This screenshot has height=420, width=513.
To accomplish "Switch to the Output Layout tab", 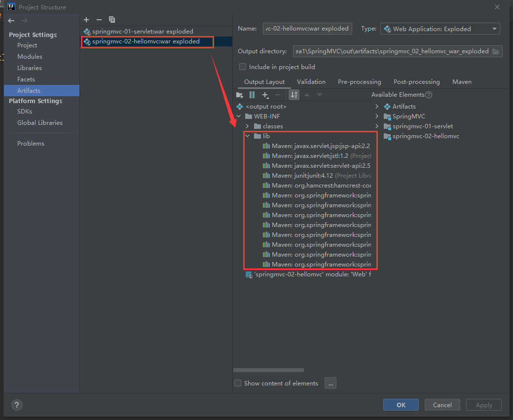I will coord(264,82).
